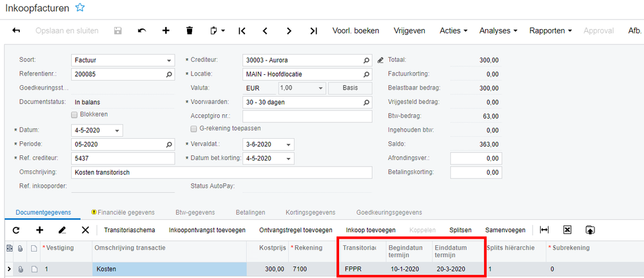Screen dimensions: 644x278
Task: Click the delete trash can icon
Action: (189, 30)
